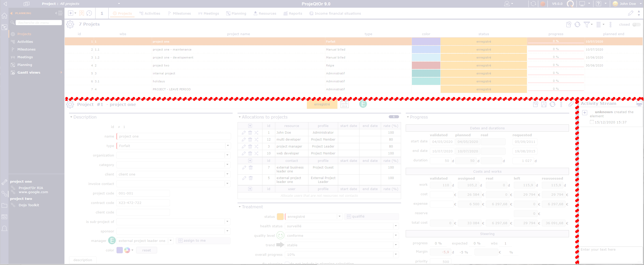The width and height of the screenshot is (644, 265).
Task: Click the project color swatch
Action: (120, 250)
